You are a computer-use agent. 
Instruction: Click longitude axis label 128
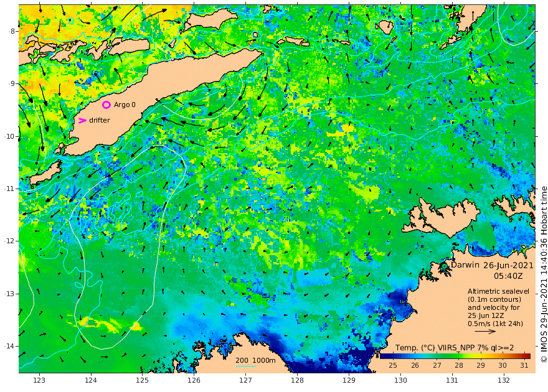click(297, 380)
